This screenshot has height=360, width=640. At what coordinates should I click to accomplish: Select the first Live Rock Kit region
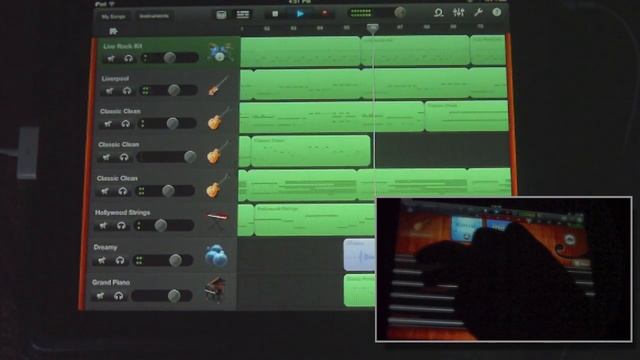coord(300,52)
